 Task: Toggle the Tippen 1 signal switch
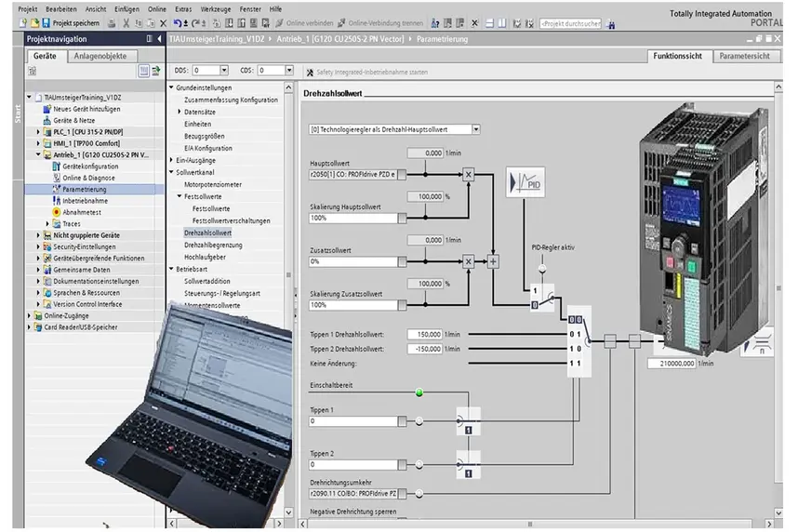[x=467, y=421]
